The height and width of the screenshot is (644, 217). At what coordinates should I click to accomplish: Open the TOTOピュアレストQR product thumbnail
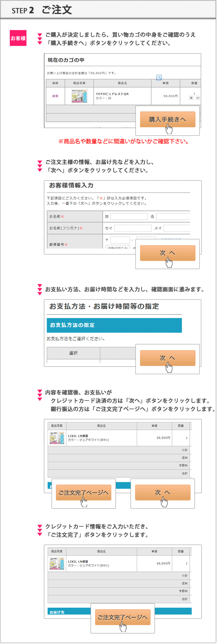pos(79,96)
